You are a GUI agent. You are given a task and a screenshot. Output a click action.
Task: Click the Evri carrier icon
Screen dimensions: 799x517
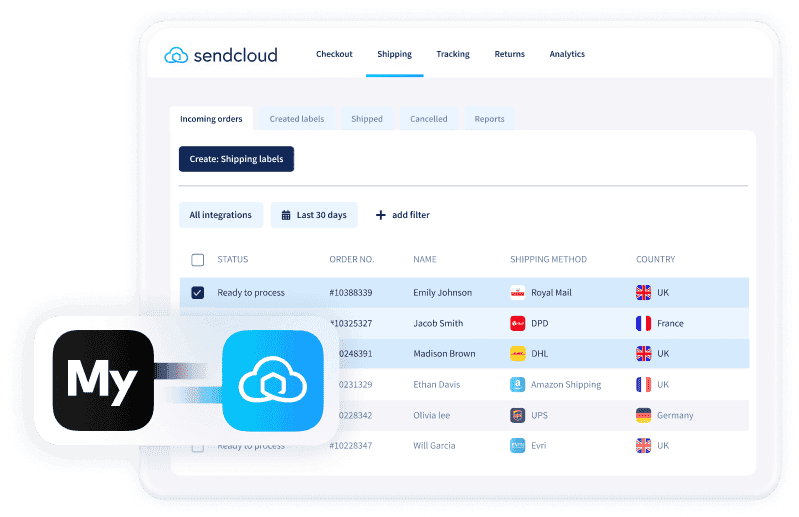[518, 446]
